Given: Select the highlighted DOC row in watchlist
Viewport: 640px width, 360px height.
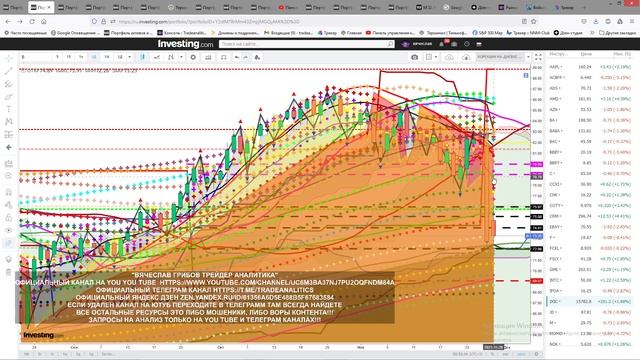Looking at the screenshot, I should tap(590, 301).
